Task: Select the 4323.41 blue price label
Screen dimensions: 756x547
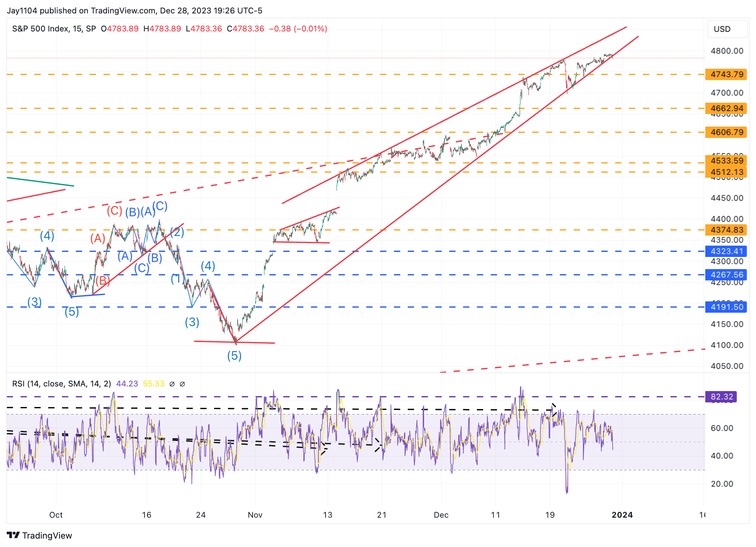Action: point(727,251)
